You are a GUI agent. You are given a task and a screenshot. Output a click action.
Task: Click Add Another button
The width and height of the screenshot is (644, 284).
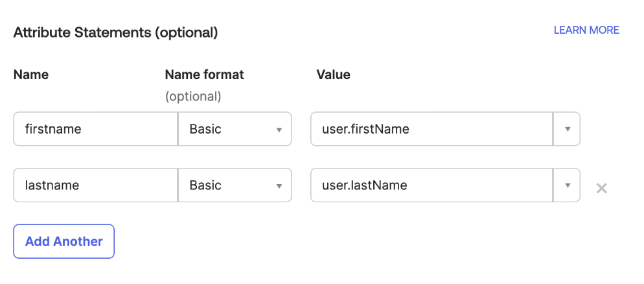63,241
